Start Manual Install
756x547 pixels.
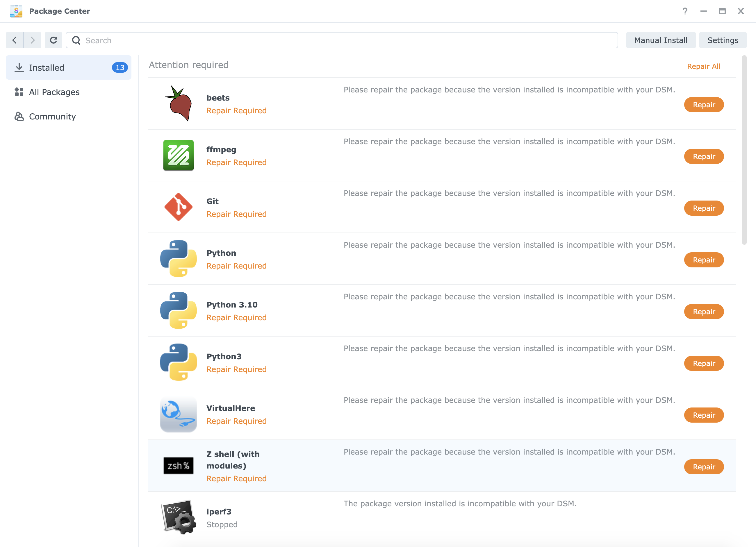point(661,40)
